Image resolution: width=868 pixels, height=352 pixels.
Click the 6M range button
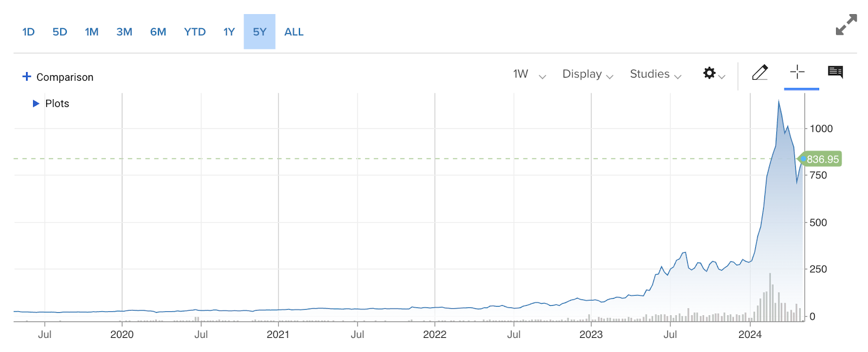point(158,32)
